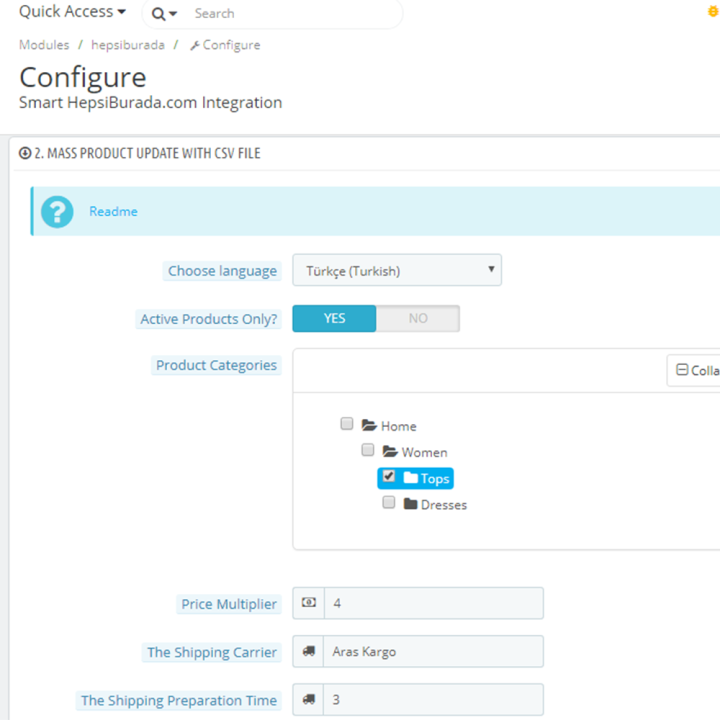This screenshot has height=720, width=720.
Task: Select the Home category label
Action: [x=399, y=426]
